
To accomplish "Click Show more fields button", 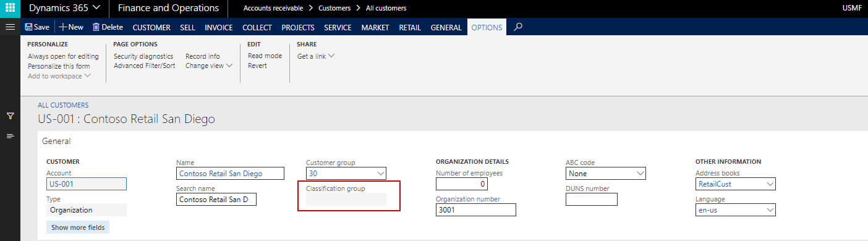I will [x=78, y=227].
